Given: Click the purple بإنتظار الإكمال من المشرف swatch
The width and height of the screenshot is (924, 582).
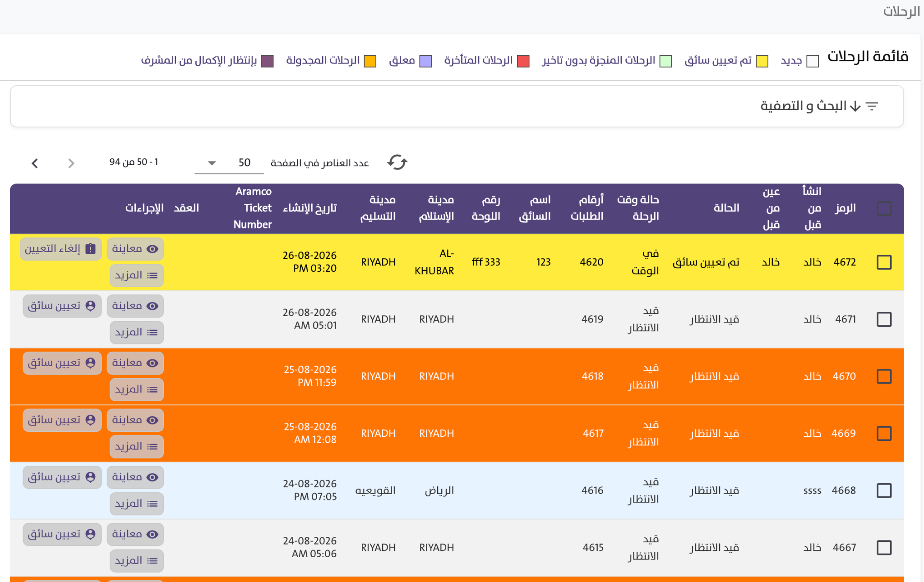Looking at the screenshot, I should pyautogui.click(x=268, y=61).
